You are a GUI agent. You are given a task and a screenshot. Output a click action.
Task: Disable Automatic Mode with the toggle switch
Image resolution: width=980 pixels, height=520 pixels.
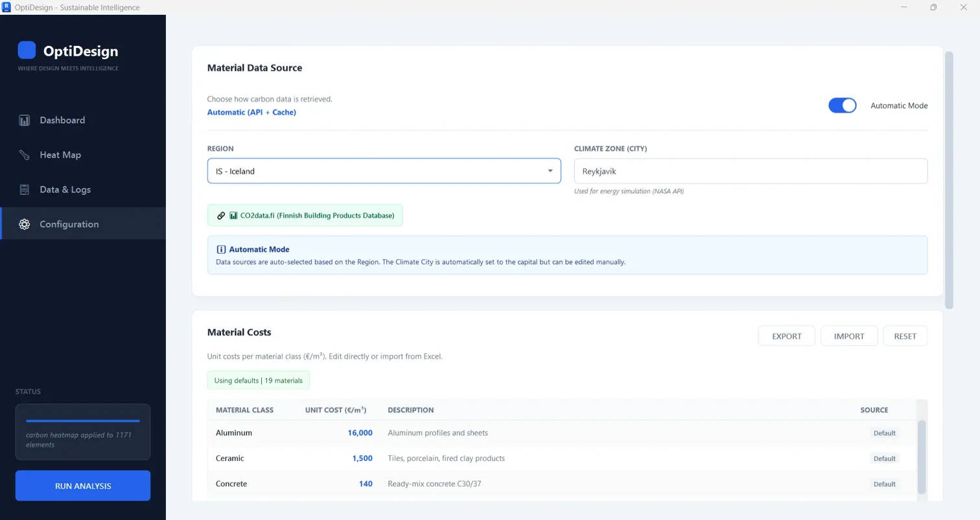pyautogui.click(x=842, y=106)
